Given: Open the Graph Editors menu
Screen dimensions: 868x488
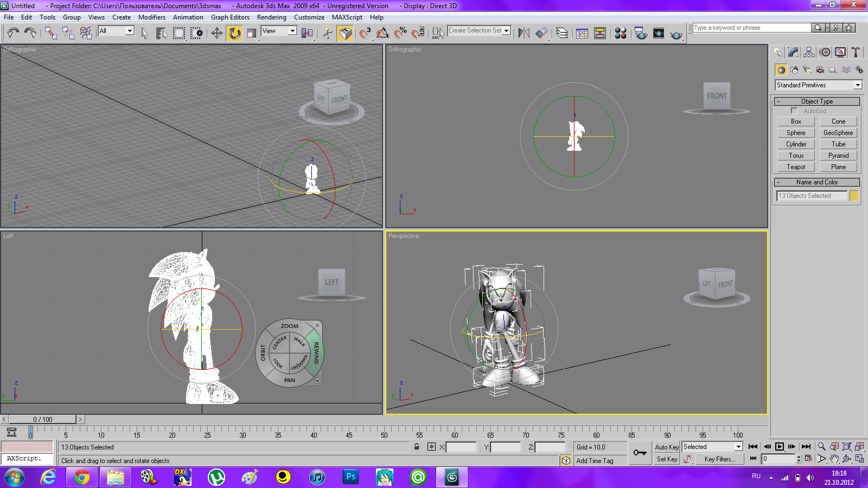Looking at the screenshot, I should (x=230, y=17).
